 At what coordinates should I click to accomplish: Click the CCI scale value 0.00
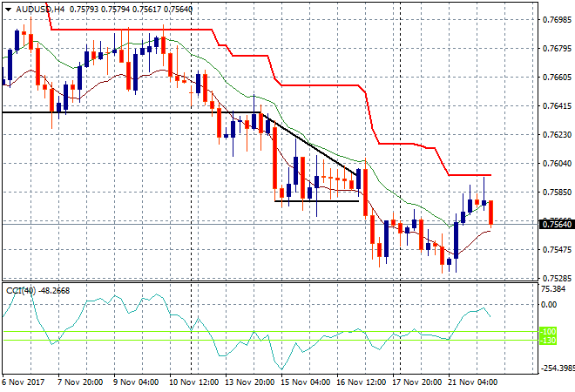[549, 304]
